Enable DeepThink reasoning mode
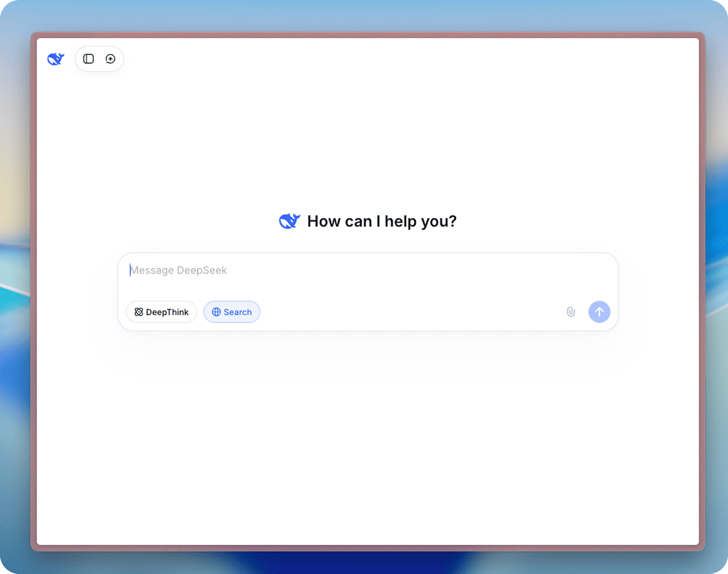This screenshot has height=574, width=728. coord(161,312)
